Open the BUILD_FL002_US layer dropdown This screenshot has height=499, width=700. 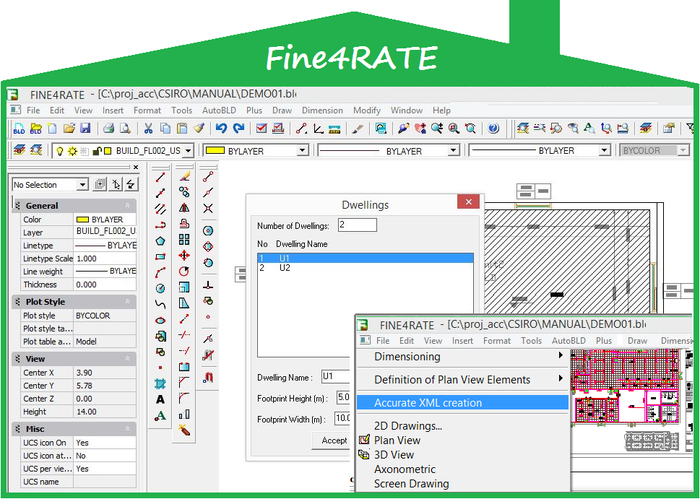tap(187, 150)
